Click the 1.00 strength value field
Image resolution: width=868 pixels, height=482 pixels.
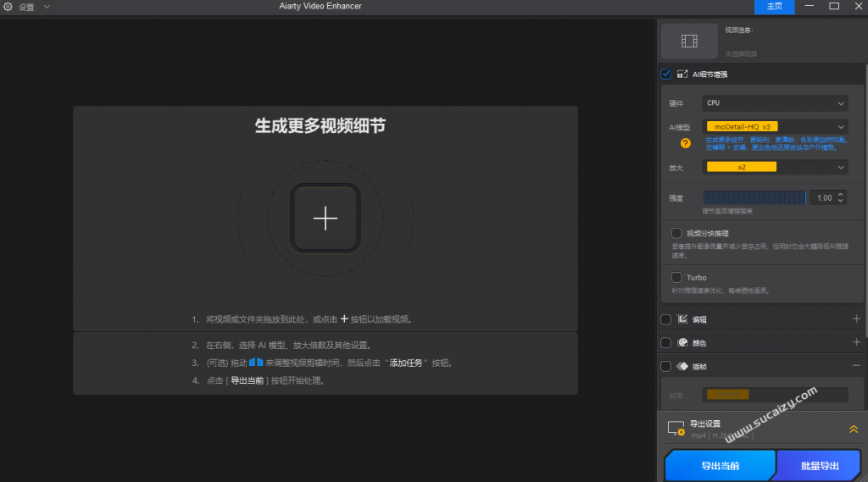click(822, 197)
